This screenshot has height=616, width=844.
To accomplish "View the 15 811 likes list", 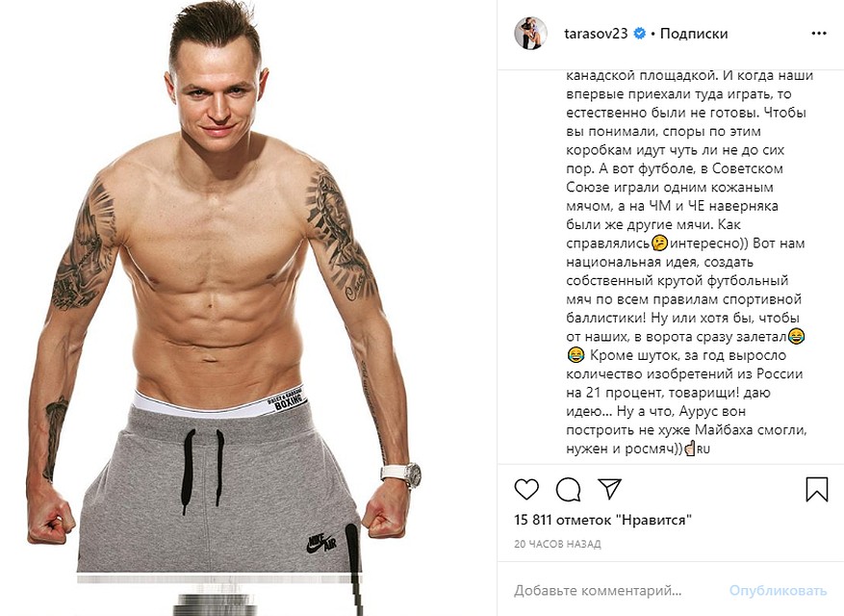I will pos(602,520).
